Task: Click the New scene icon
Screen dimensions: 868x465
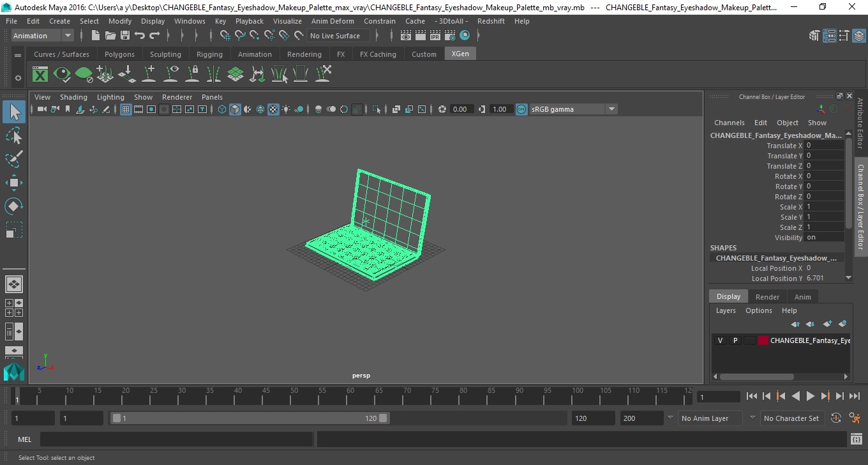Action: coord(95,36)
